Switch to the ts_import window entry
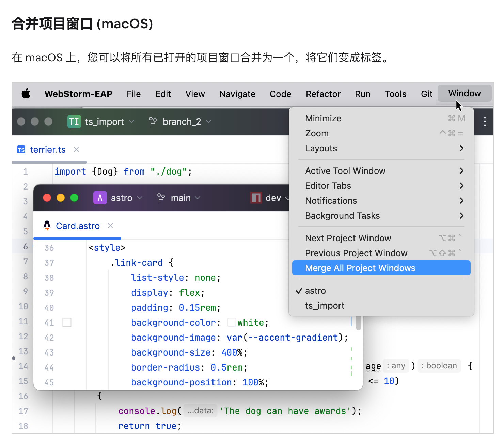 [325, 306]
